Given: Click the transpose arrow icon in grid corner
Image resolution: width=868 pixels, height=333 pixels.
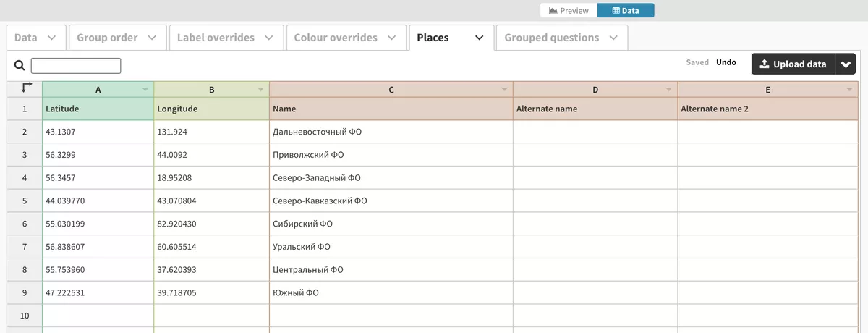Looking at the screenshot, I should click(x=26, y=88).
